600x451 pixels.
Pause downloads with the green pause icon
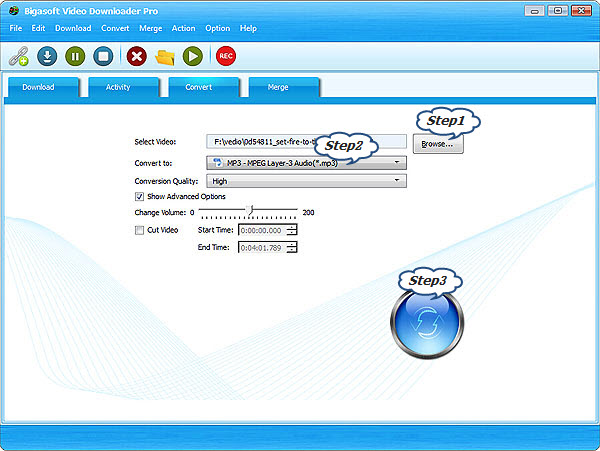pos(75,56)
